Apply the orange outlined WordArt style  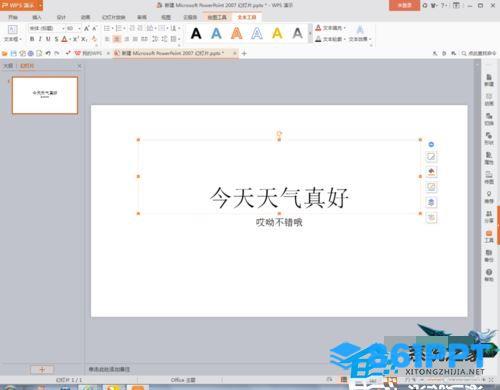coord(237,33)
